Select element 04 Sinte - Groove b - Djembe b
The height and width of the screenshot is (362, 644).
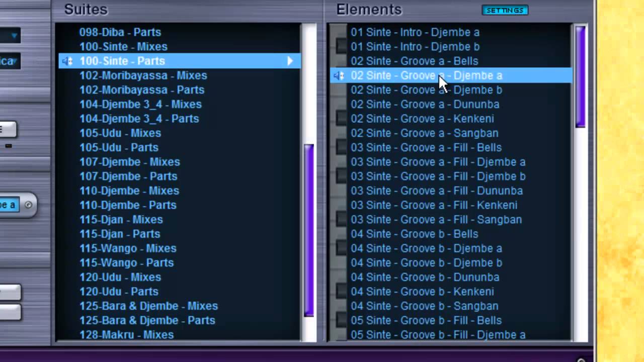(427, 263)
